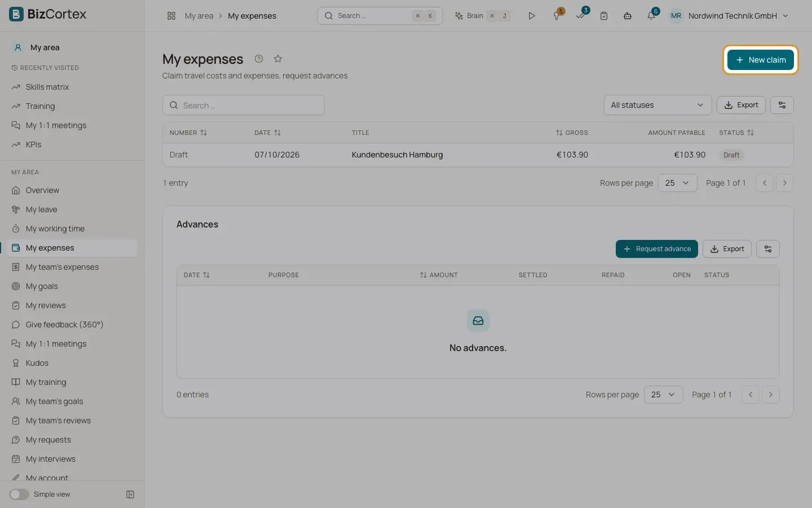Export the claims table with the top Export button

[x=741, y=105]
